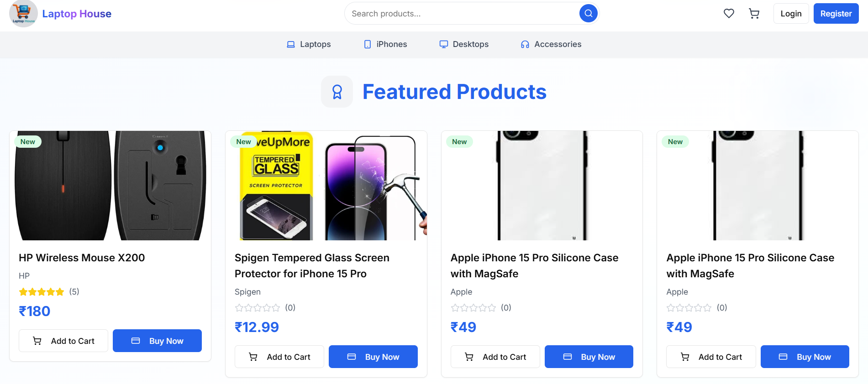The width and height of the screenshot is (868, 384).
Task: Click the headphones icon next to Accessories
Action: [525, 44]
